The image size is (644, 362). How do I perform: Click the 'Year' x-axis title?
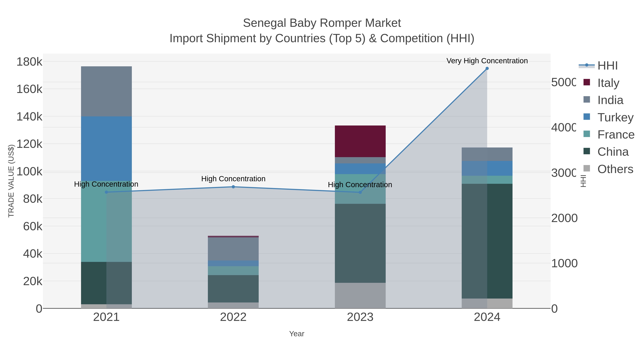[297, 334]
